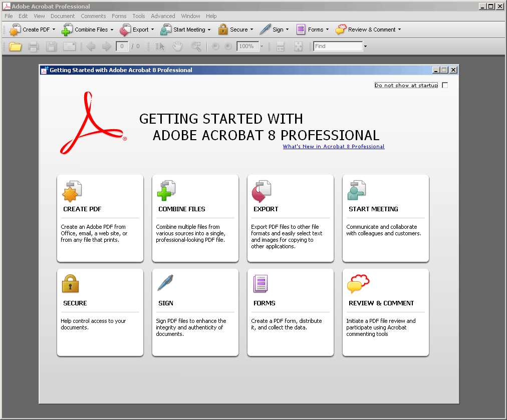This screenshot has width=507, height=420.
Task: Click the Secure padlock card icon
Action: coord(71,284)
